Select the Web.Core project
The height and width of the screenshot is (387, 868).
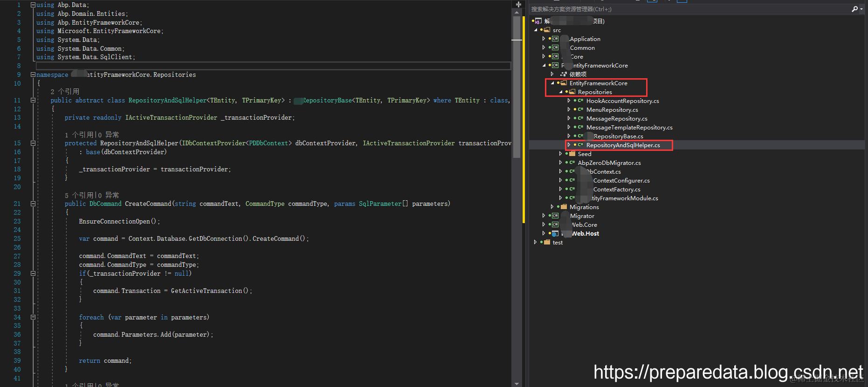pos(584,224)
